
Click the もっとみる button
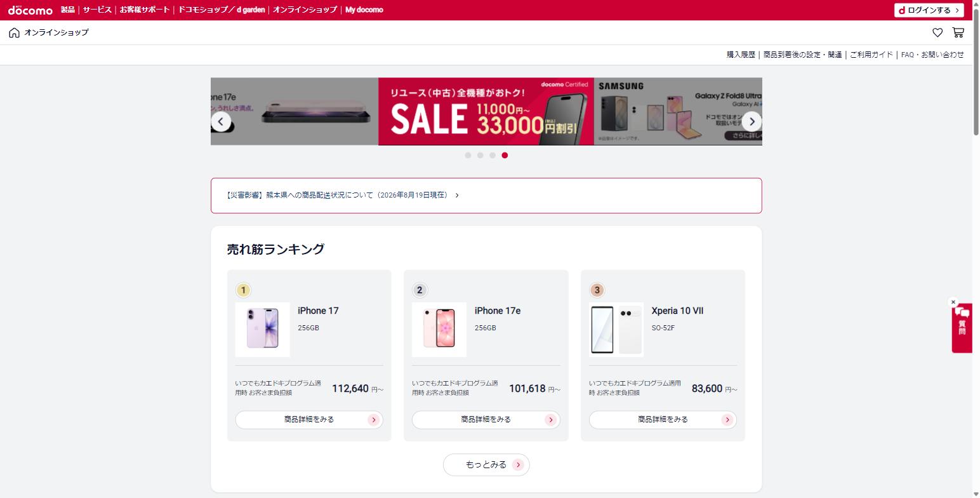click(486, 465)
